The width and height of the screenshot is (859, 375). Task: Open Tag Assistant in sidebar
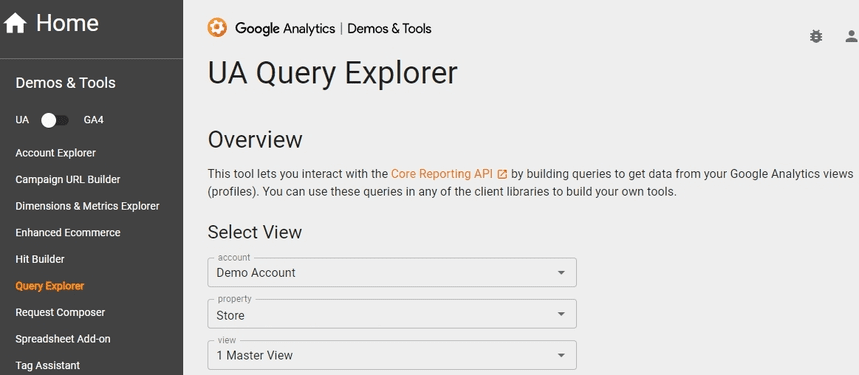click(48, 365)
